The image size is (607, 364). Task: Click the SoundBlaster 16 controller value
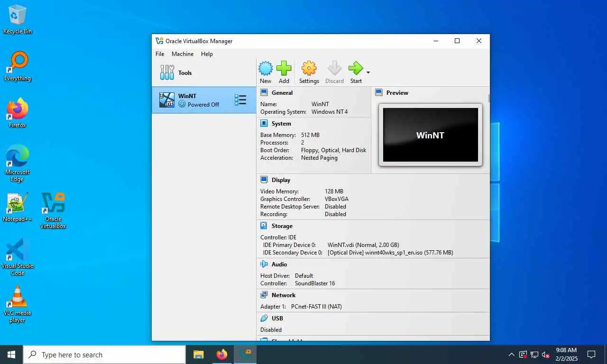(x=315, y=283)
